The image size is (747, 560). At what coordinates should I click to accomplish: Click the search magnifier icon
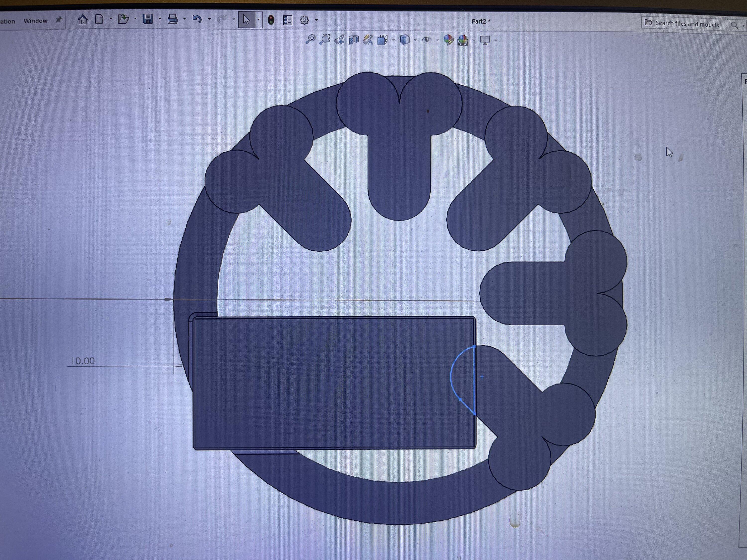735,25
